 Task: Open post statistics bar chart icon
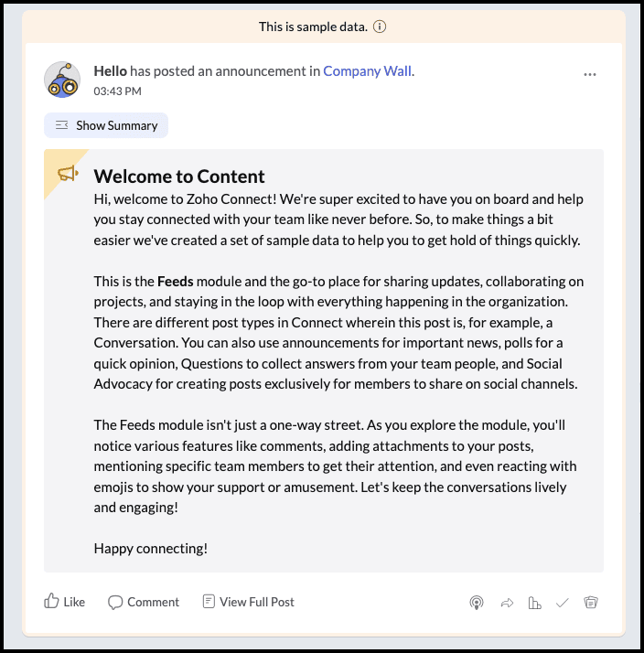coord(534,603)
